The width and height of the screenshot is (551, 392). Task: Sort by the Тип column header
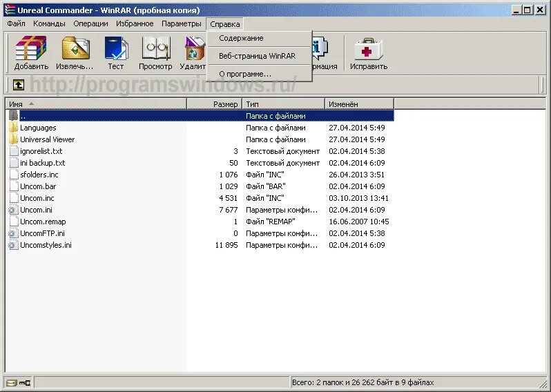(284, 104)
